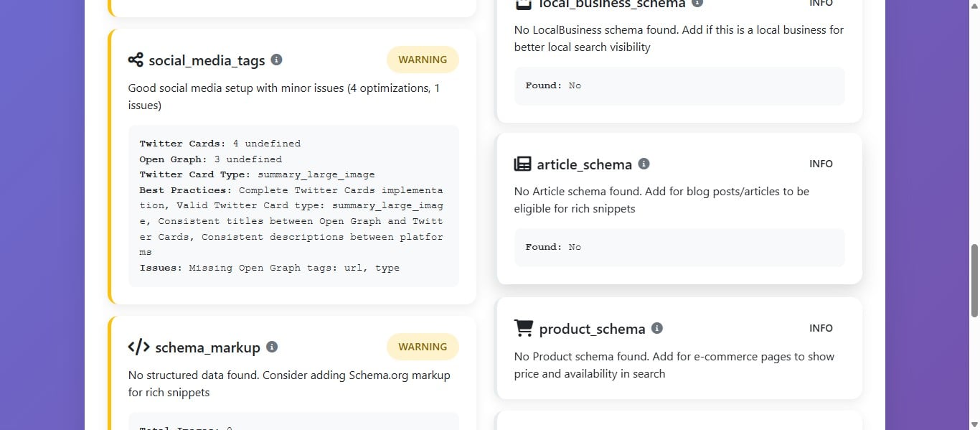The image size is (980, 430).
Task: Click the WARNING badge on social_media_tags
Action: click(423, 60)
